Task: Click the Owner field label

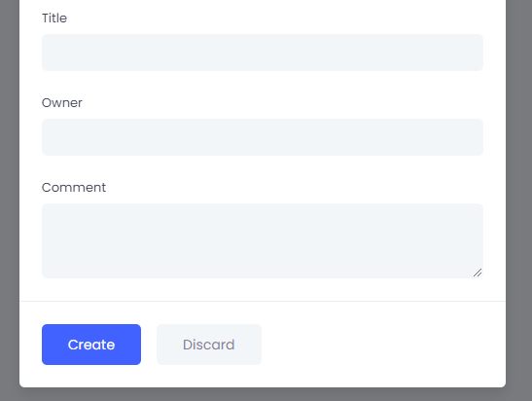Action: pos(61,102)
